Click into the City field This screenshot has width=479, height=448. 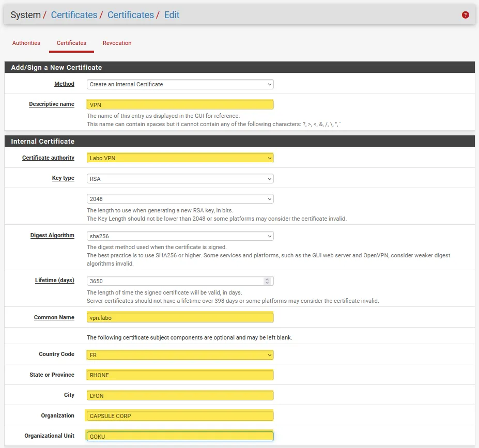click(x=180, y=396)
